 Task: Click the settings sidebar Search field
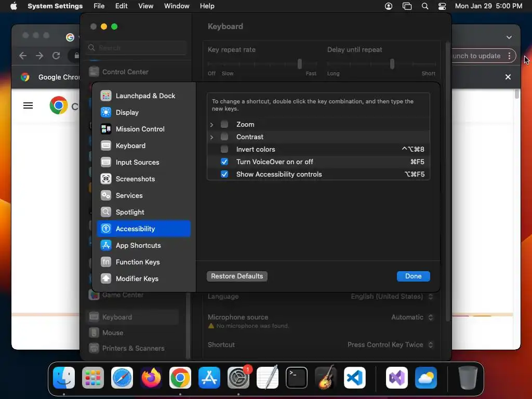pyautogui.click(x=137, y=48)
